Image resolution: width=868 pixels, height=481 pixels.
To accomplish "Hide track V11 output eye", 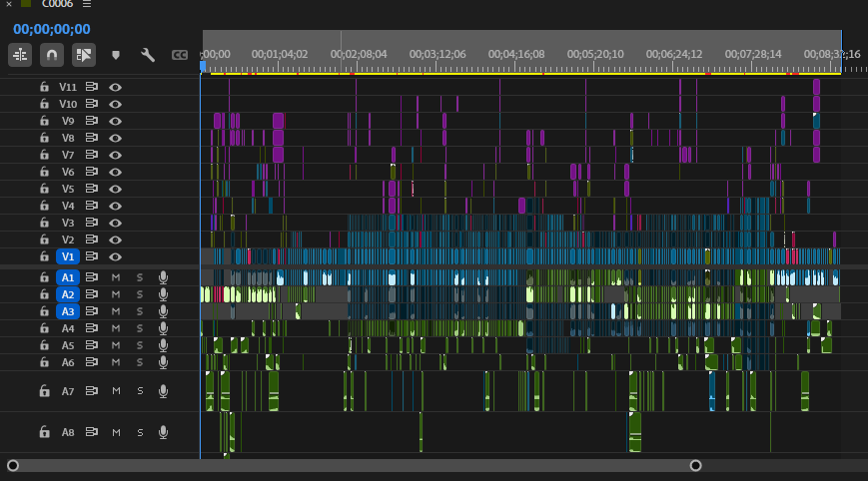I will (x=115, y=87).
